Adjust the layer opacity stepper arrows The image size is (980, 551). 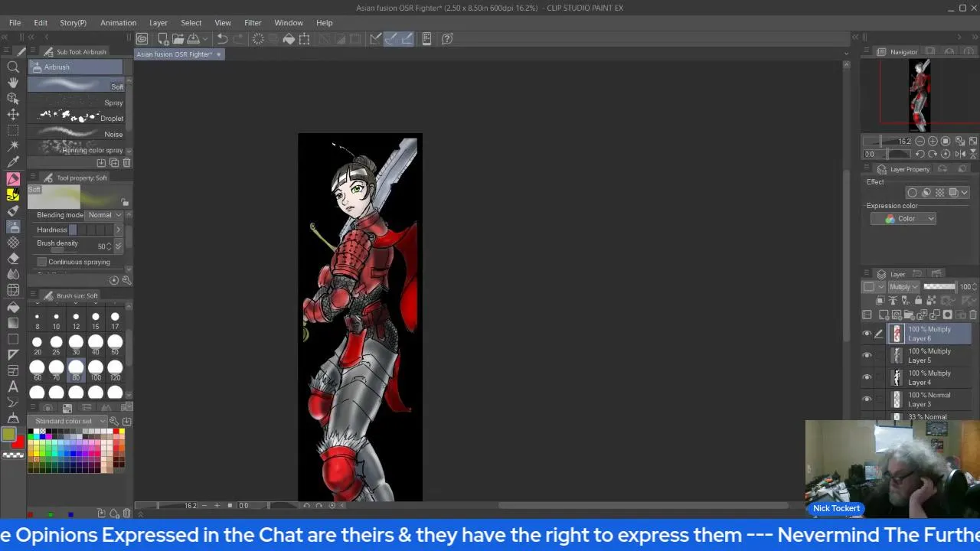pos(974,287)
